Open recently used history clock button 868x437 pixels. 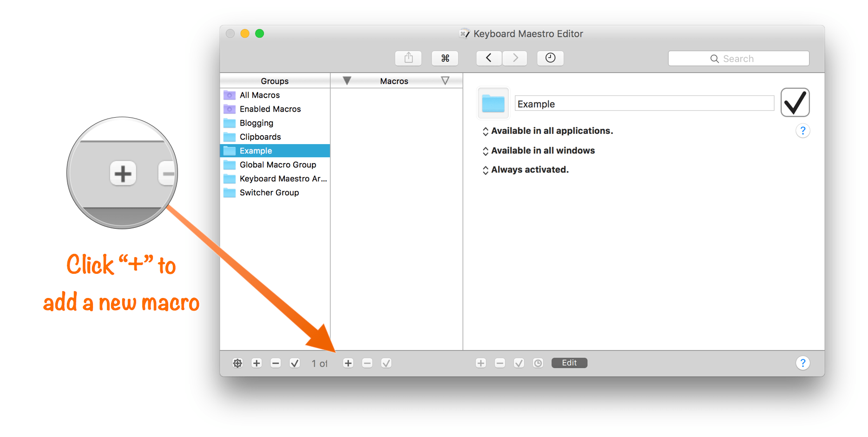pos(551,58)
